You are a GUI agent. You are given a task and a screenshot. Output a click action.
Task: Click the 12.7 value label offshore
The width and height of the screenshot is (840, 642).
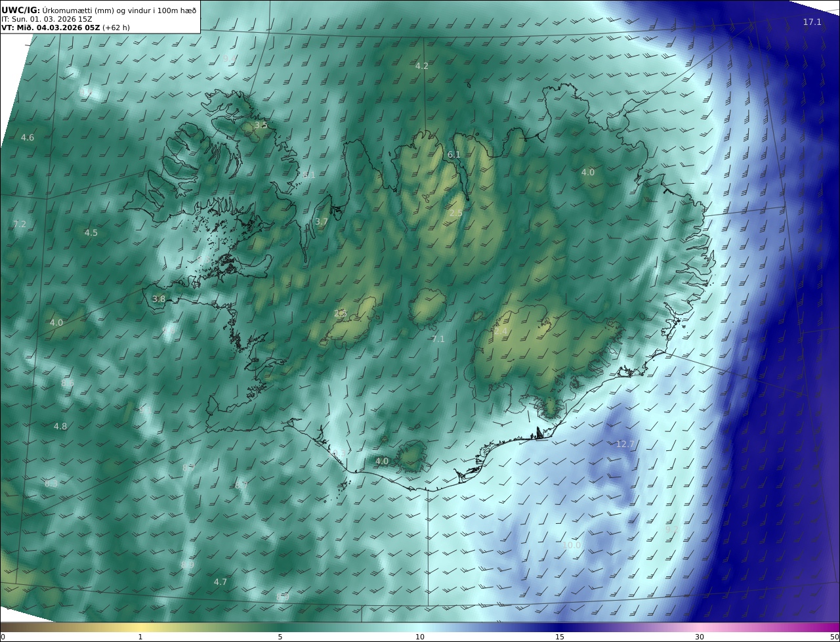point(625,444)
